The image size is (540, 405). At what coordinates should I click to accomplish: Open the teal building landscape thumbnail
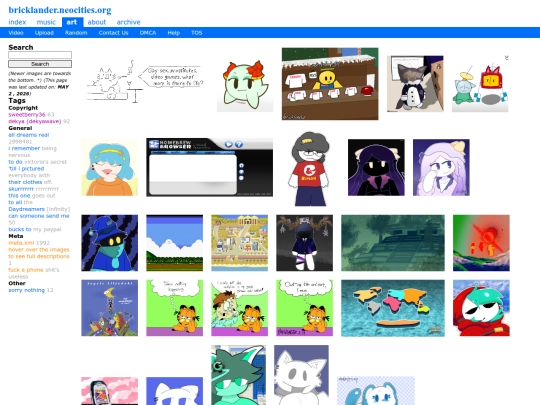coord(393,243)
